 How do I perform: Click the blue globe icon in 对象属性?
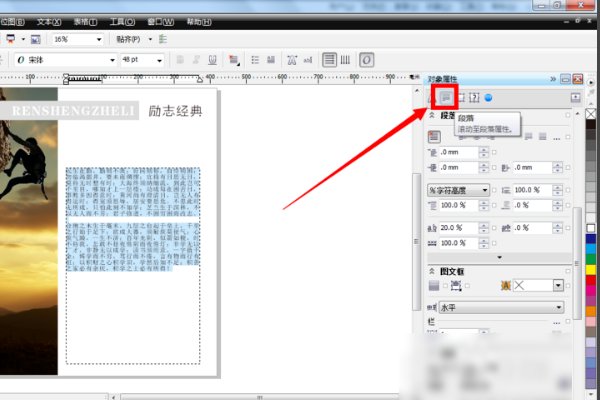[x=488, y=98]
